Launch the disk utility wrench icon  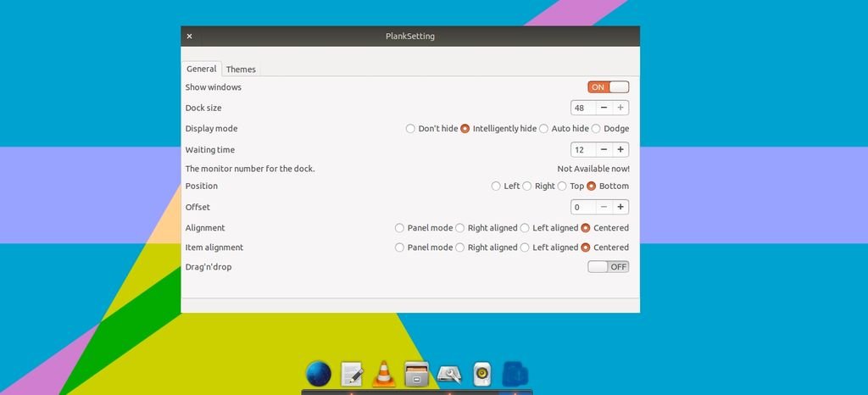[449, 375]
